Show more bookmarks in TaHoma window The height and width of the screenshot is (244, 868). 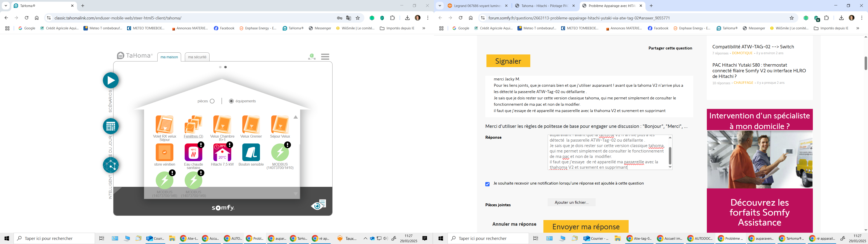[x=424, y=28]
